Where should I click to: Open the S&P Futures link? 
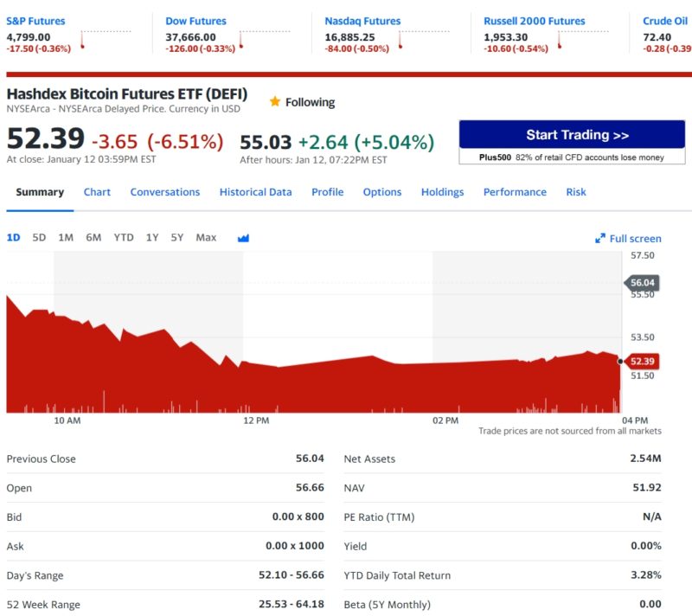tap(35, 21)
